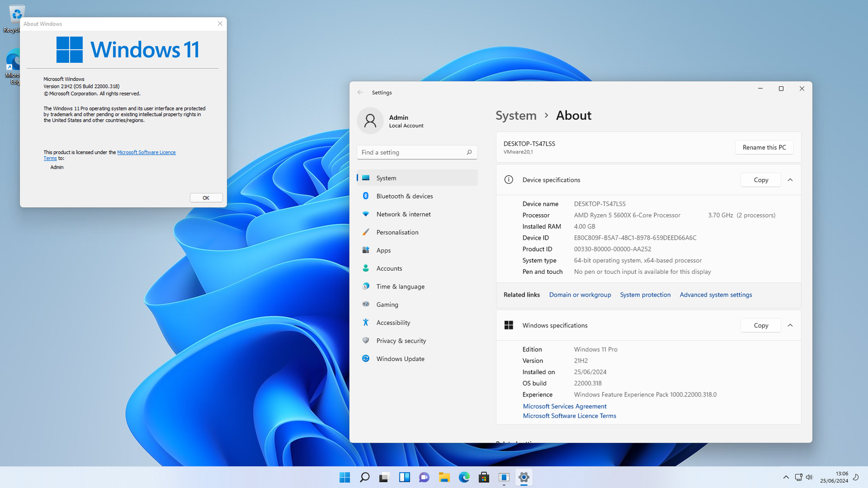Open network status in the system tray
This screenshot has width=868, height=488.
[799, 477]
